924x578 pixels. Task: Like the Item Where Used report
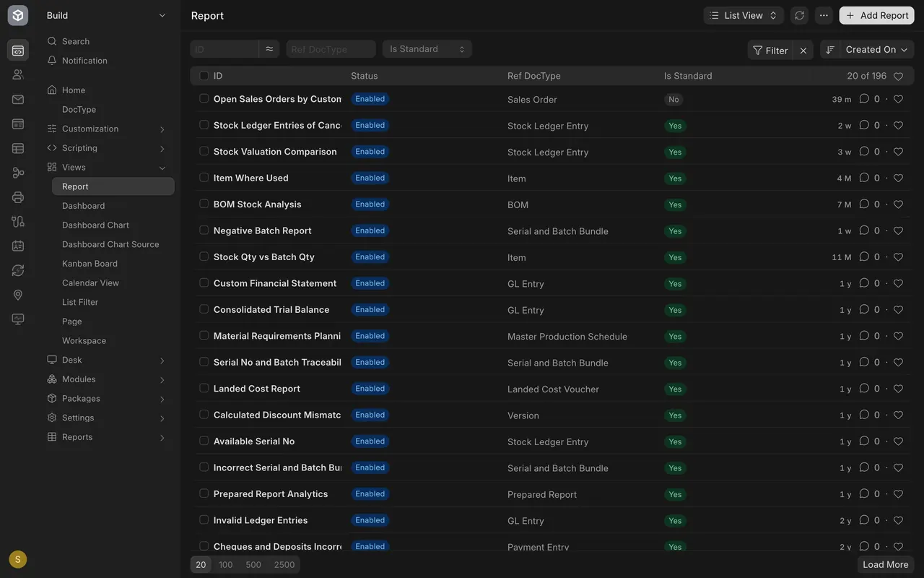click(899, 178)
